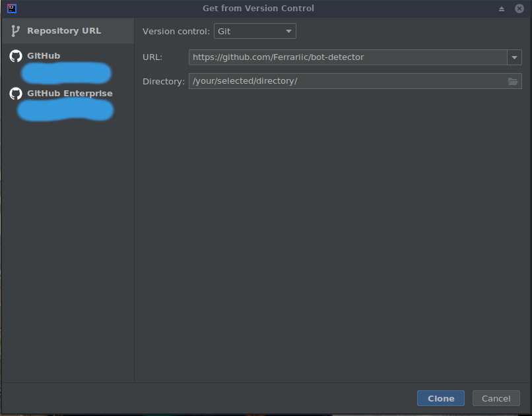Click the 'Version control:' label
The image size is (532, 416).
(176, 32)
